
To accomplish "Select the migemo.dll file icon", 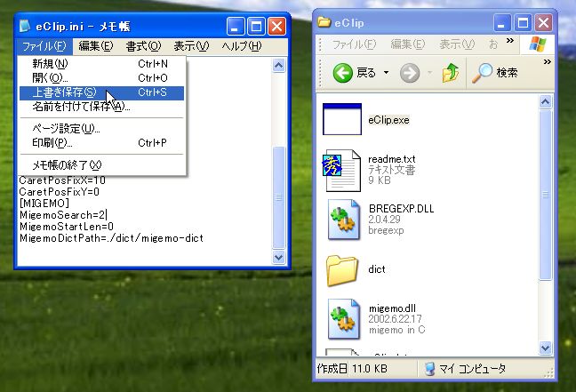I will (343, 318).
